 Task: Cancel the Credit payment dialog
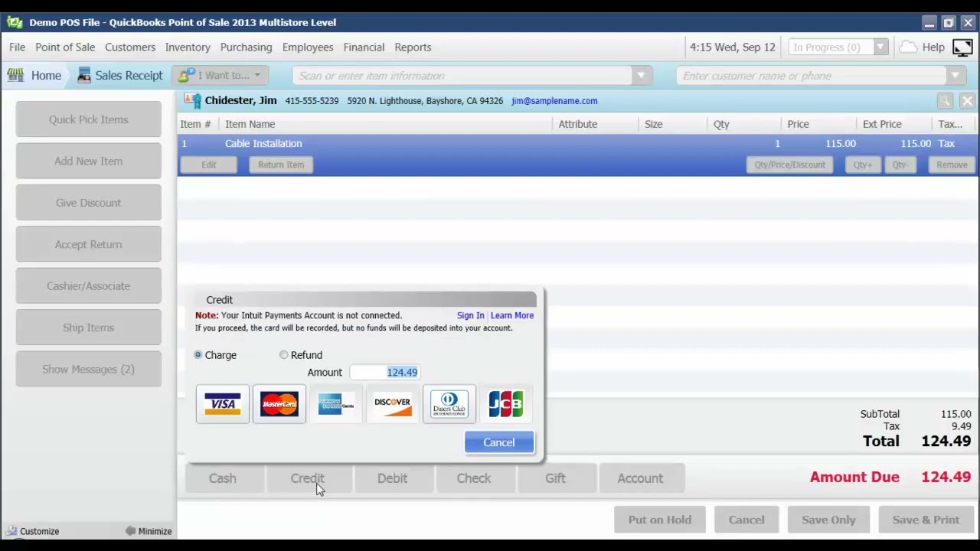[499, 442]
